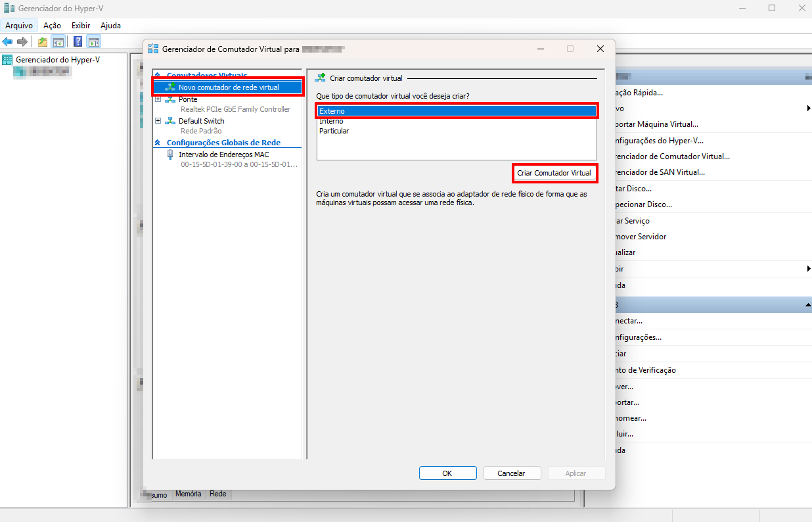Collapse the Configurações Globais de Rede section
The height and width of the screenshot is (522, 812).
click(157, 143)
